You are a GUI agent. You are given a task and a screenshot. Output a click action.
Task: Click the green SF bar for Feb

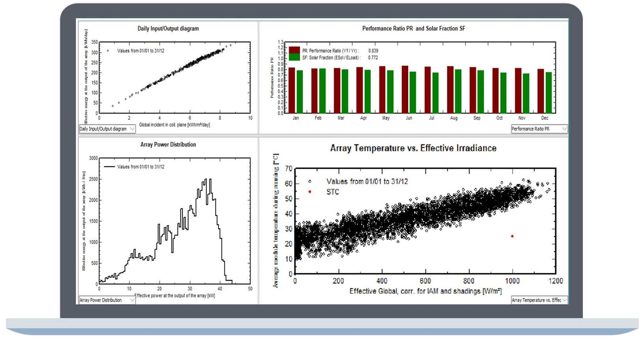pos(322,91)
